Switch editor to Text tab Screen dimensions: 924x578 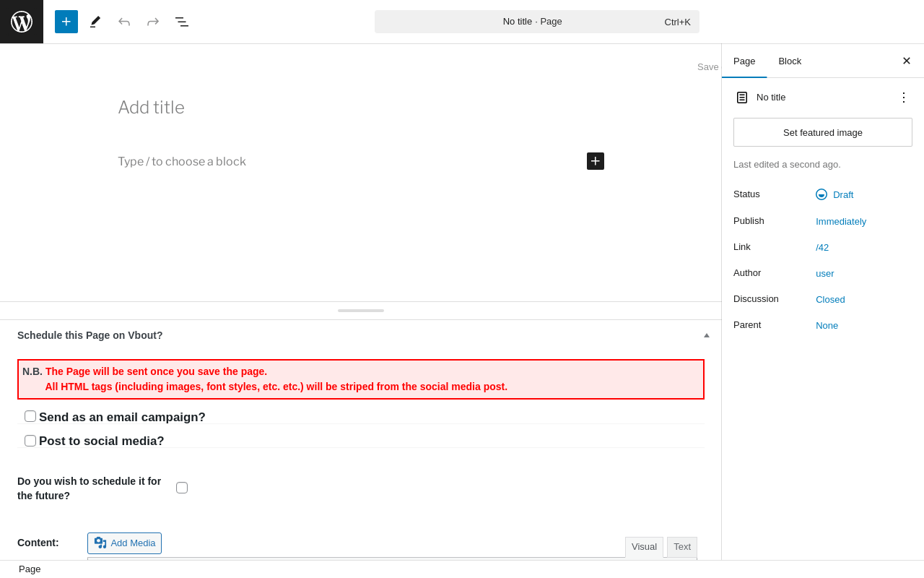[x=682, y=547]
